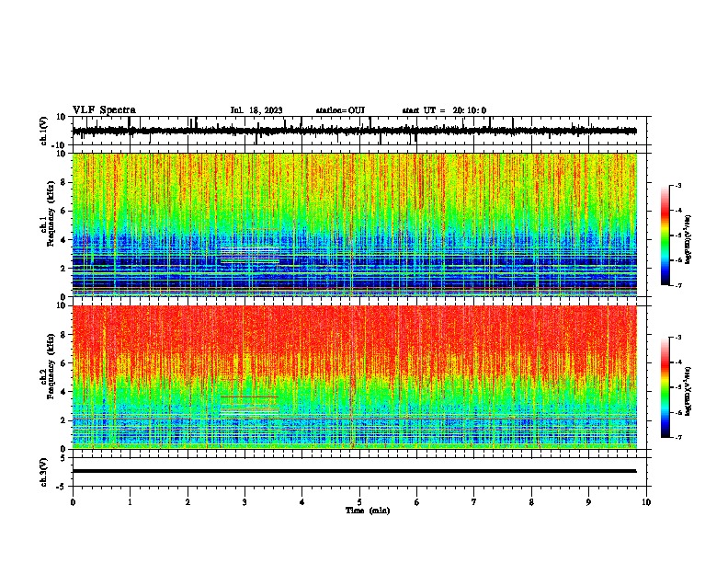Click time axis tick label "9"
Image resolution: width=728 pixels, height=563 pixels.
tap(588, 502)
